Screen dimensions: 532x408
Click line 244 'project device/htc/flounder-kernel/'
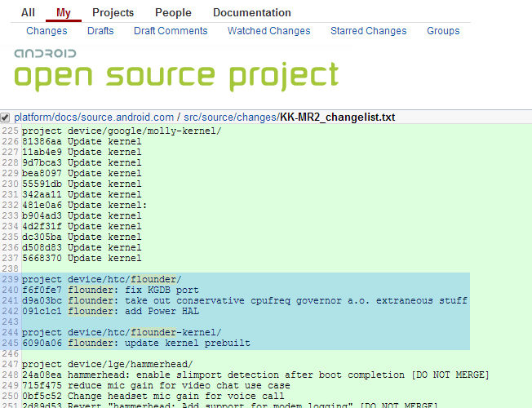tap(122, 332)
